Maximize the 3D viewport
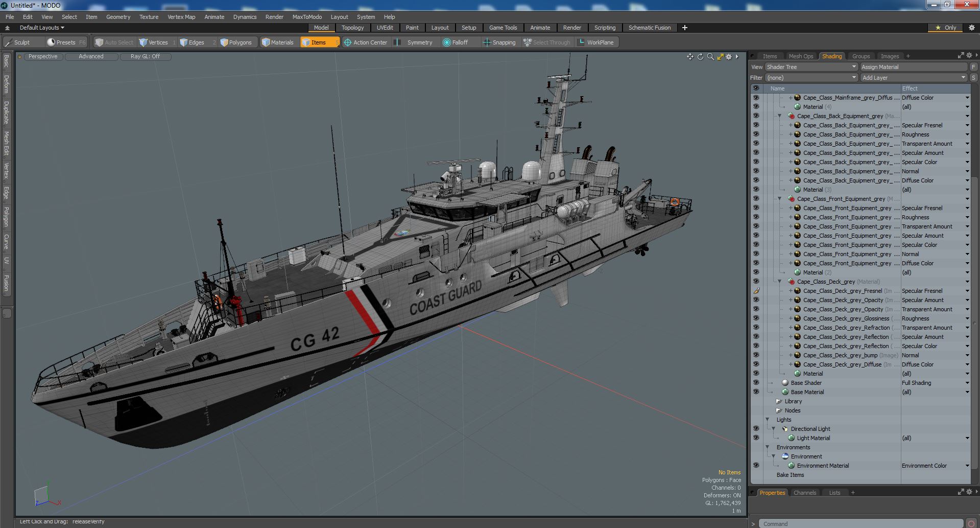The width and height of the screenshot is (980, 528). click(x=720, y=57)
